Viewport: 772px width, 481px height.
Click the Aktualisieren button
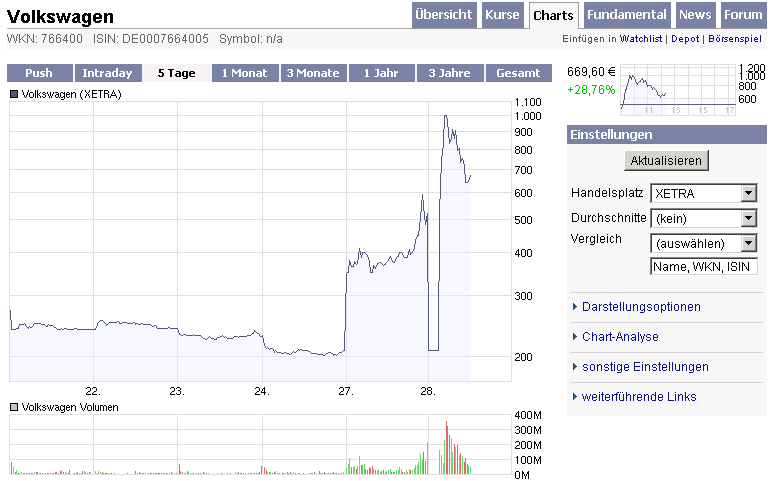point(666,160)
